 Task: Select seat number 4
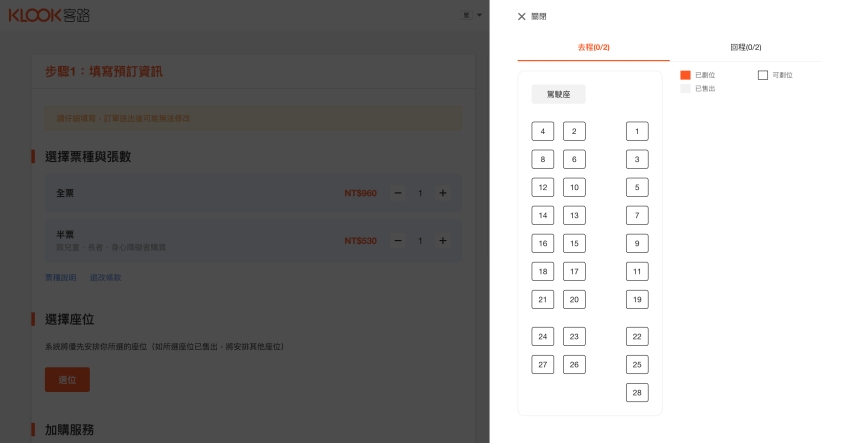point(542,131)
